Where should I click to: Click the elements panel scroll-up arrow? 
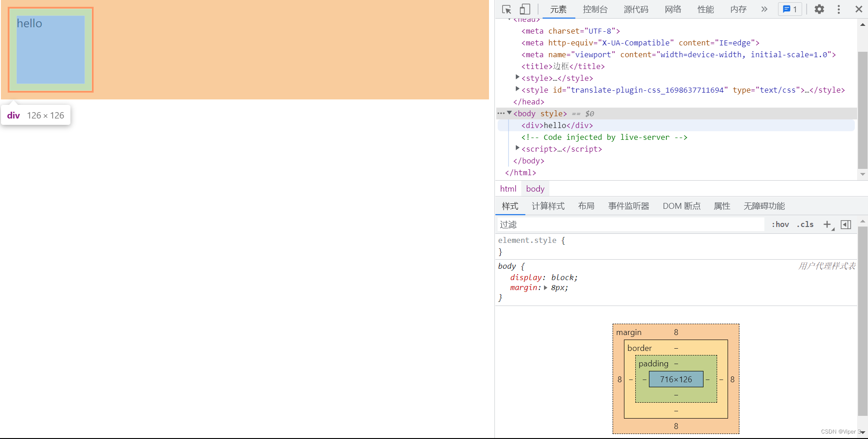[863, 25]
